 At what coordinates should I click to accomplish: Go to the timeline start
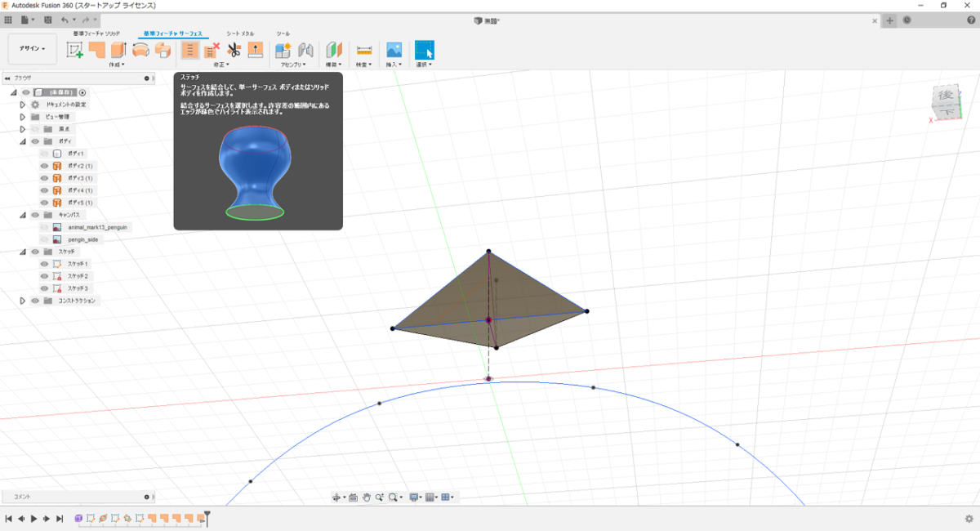point(8,518)
